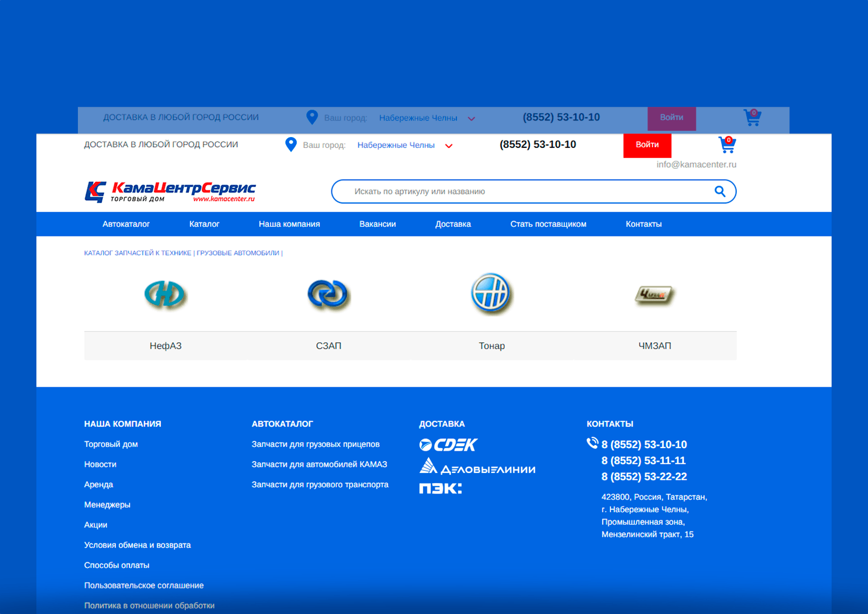Viewport: 868px width, 614px height.
Task: Click Доставка в любой город России in white header
Action: [161, 144]
